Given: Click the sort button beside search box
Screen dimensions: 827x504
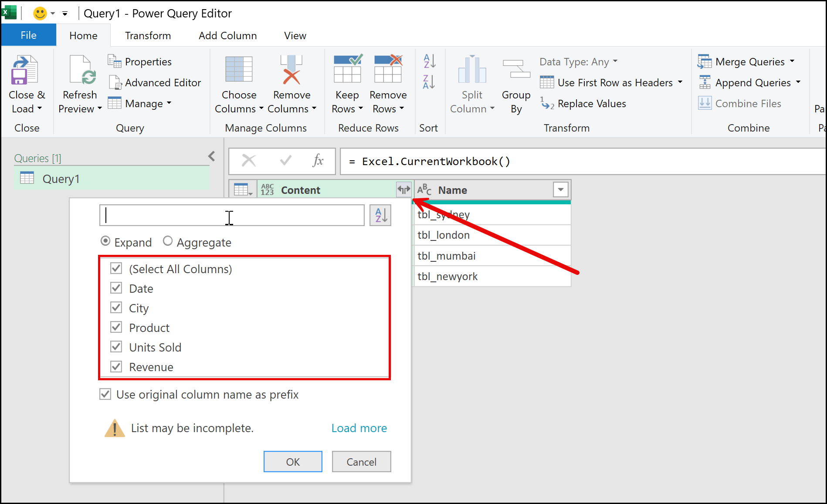Looking at the screenshot, I should [380, 215].
